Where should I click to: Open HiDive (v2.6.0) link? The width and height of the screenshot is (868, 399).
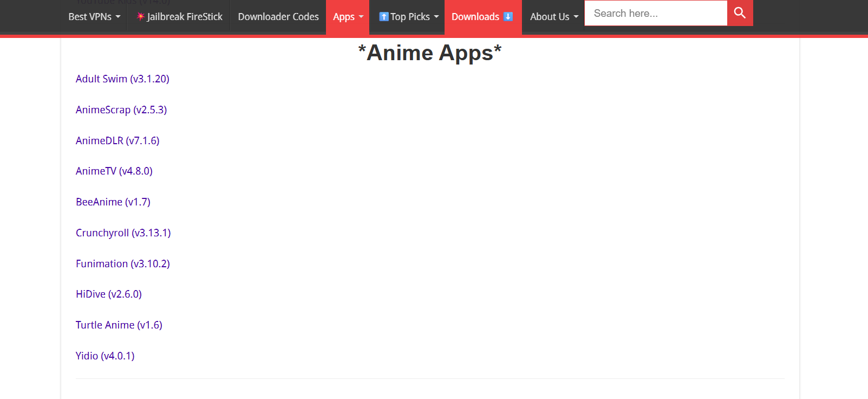point(109,294)
